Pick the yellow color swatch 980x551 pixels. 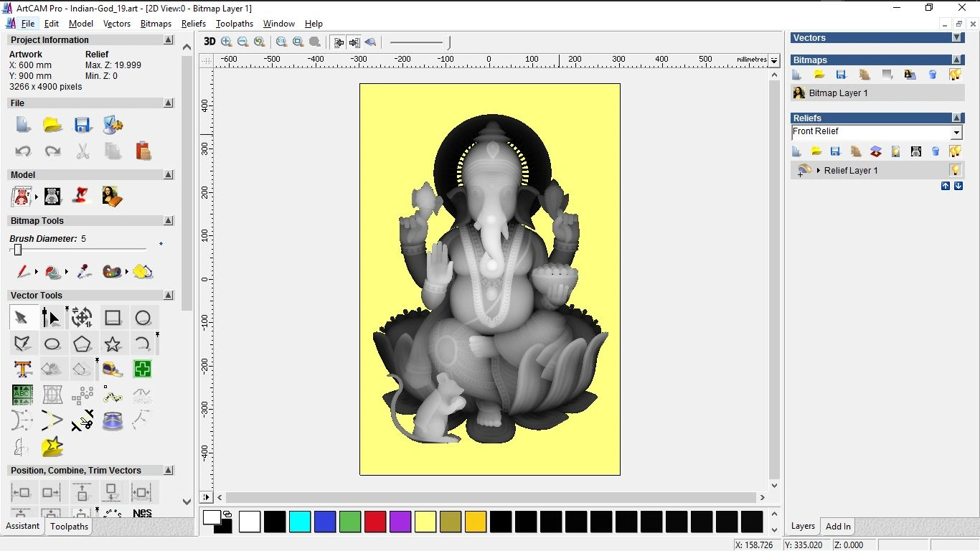pos(425,522)
